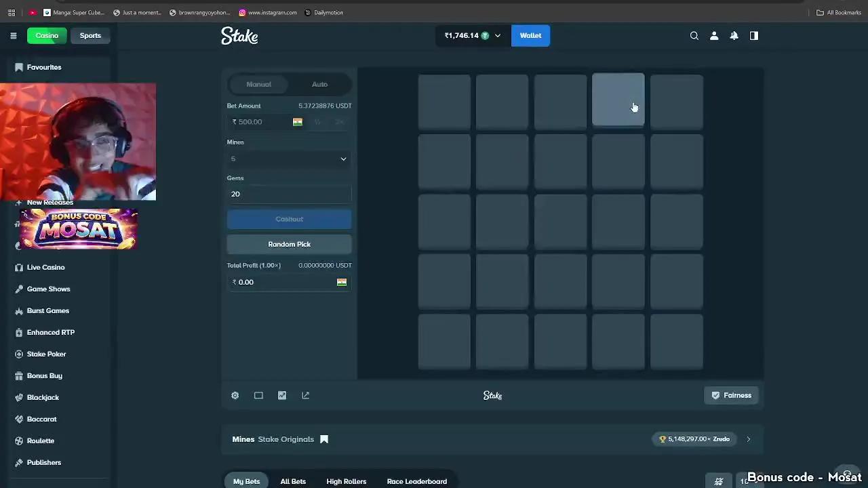Image resolution: width=868 pixels, height=488 pixels.
Task: Open the Manga: Super Cube bookmark
Action: [x=74, y=12]
